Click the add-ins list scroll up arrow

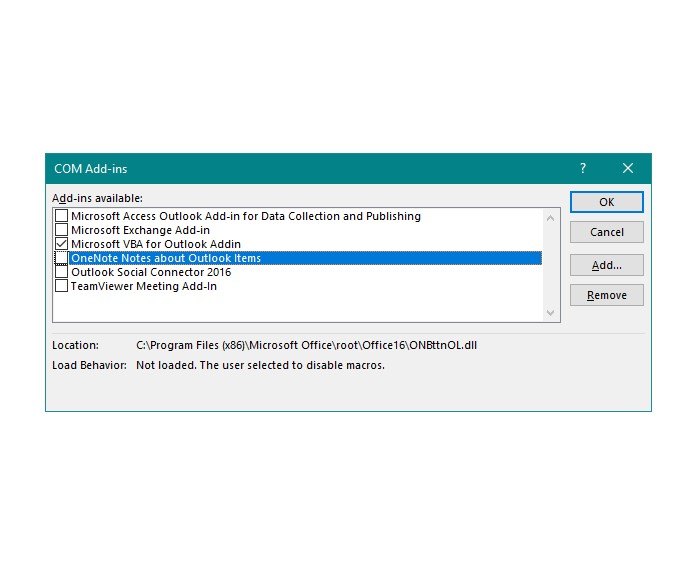[x=550, y=218]
